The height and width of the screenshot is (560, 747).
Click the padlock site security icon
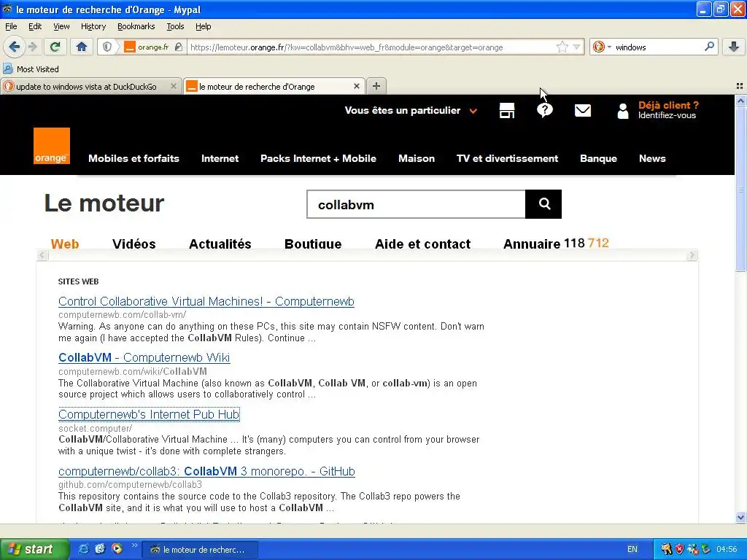pos(179,47)
